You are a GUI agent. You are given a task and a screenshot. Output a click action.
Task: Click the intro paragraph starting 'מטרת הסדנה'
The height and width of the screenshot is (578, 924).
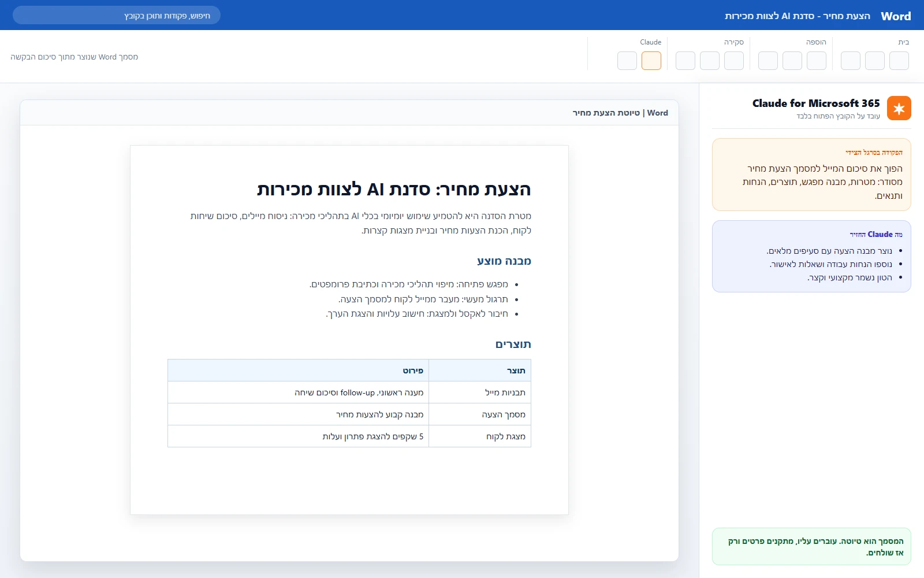click(361, 223)
